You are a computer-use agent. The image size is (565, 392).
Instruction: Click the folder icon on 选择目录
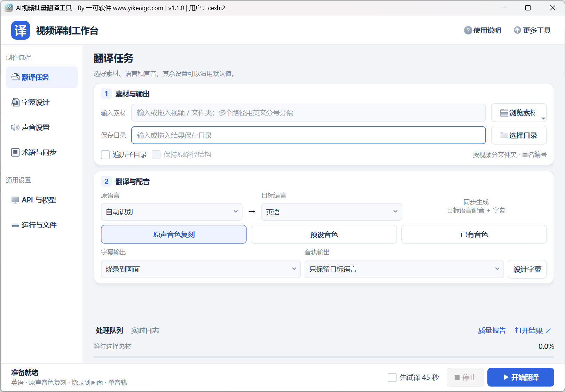point(504,135)
